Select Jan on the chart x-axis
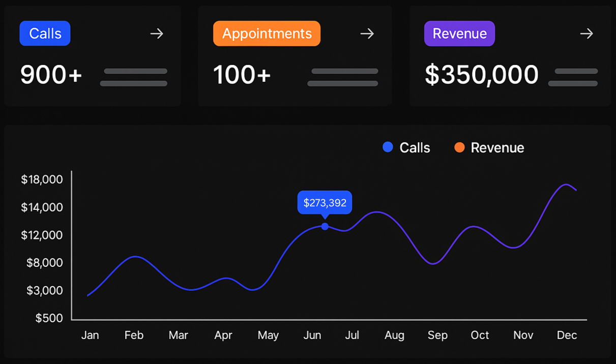Screen dimensions: 616x364 point(90,336)
